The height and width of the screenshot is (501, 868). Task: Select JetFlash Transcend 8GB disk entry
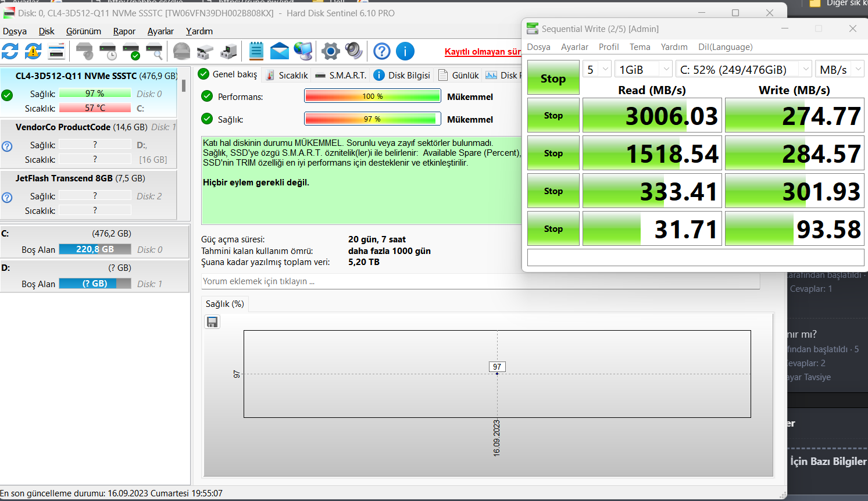click(x=88, y=195)
